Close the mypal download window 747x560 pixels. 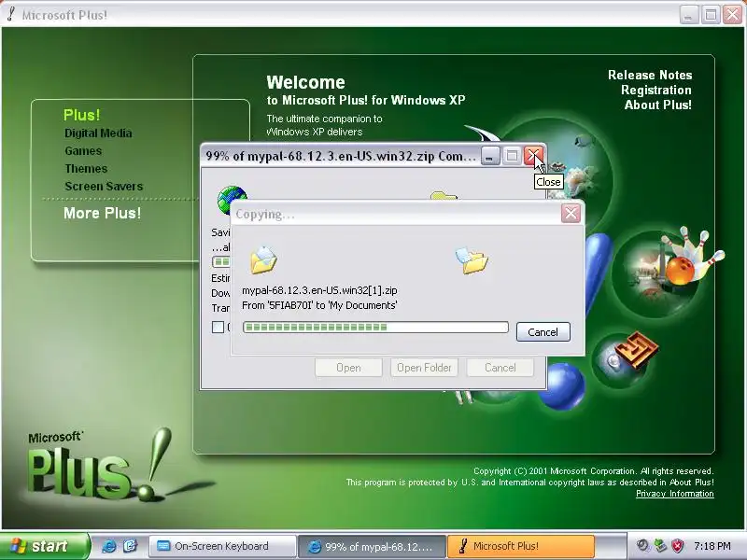pos(534,156)
